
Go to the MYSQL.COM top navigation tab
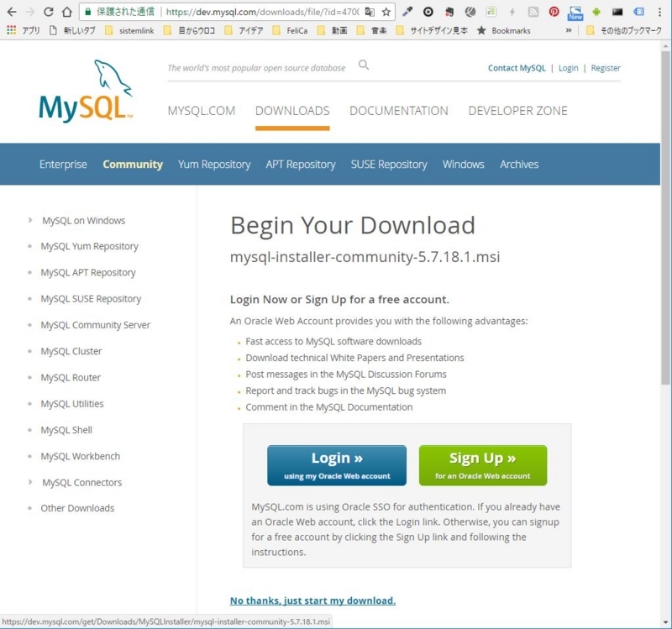click(x=202, y=111)
